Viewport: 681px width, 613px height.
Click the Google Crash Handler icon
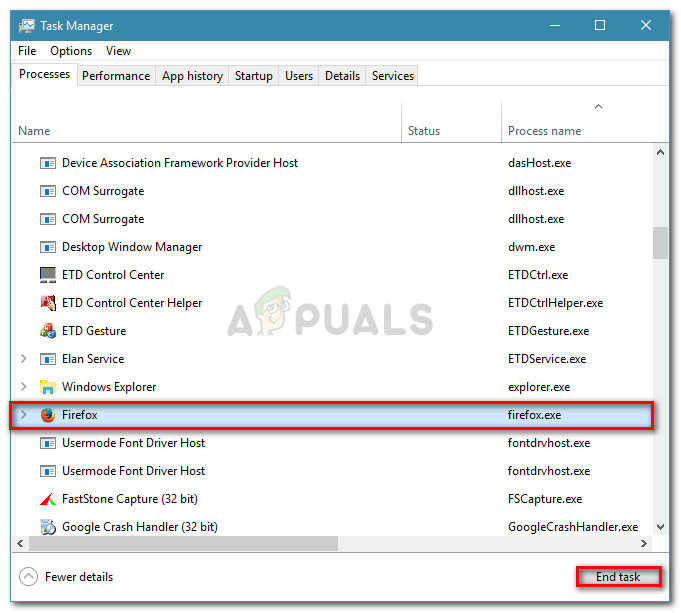tap(48, 527)
